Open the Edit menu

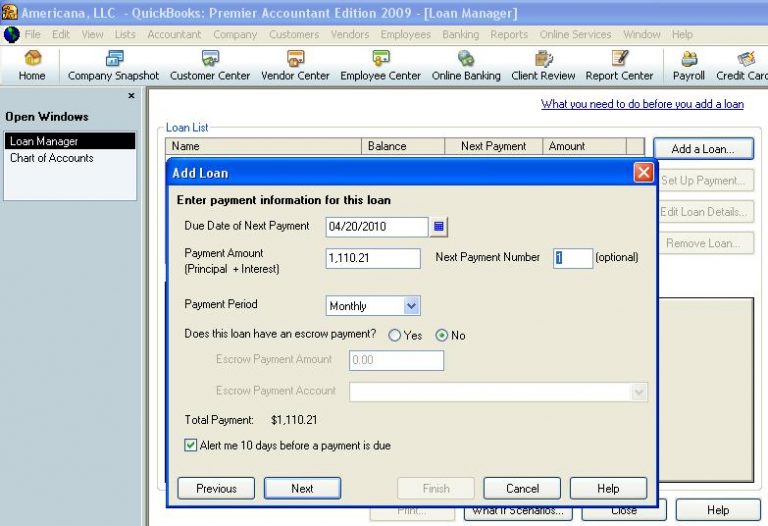coord(61,34)
